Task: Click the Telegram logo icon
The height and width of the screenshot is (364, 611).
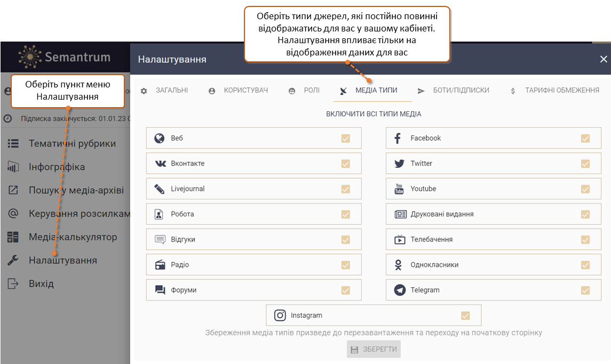Action: click(400, 290)
